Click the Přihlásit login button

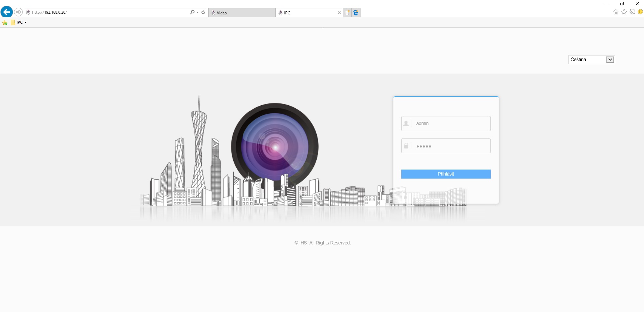[446, 174]
